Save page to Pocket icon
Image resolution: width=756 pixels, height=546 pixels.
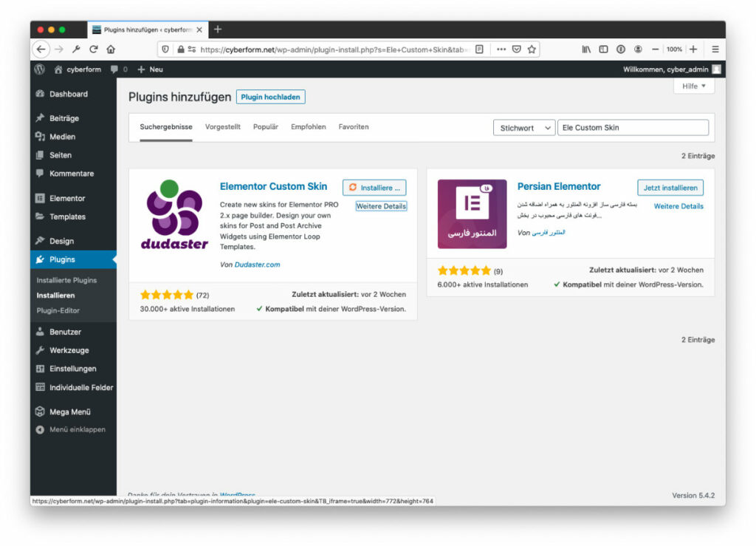pos(516,50)
